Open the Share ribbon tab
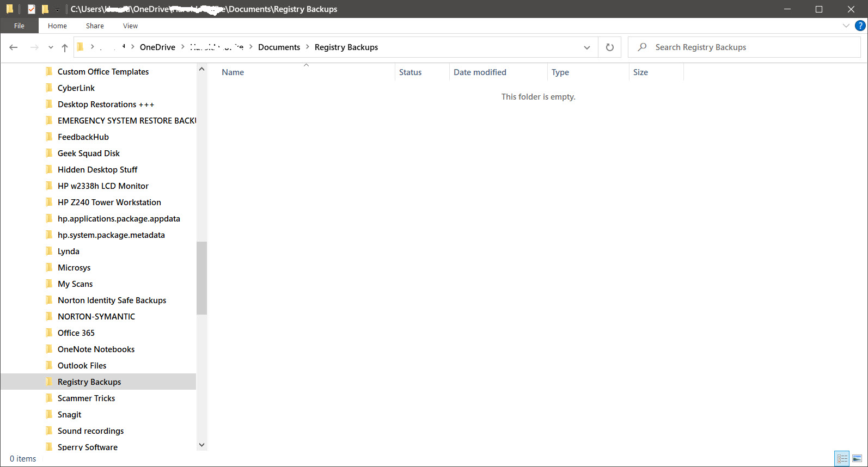 pos(95,26)
